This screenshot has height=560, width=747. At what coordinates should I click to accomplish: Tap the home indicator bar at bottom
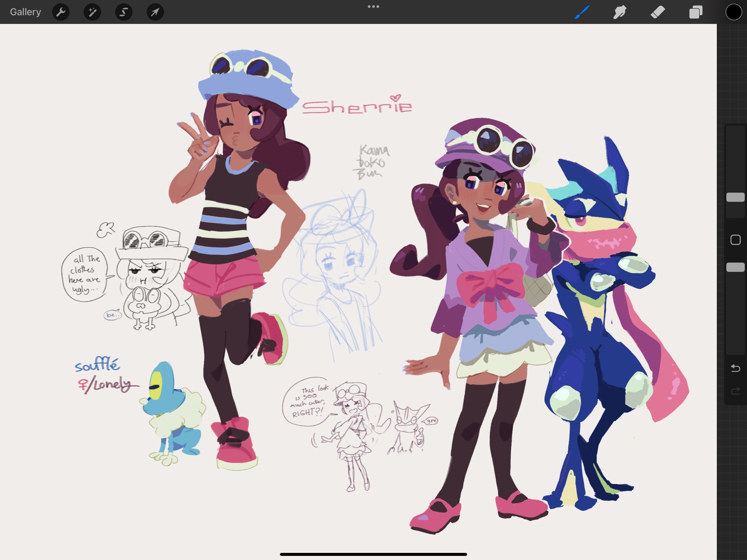(373, 554)
